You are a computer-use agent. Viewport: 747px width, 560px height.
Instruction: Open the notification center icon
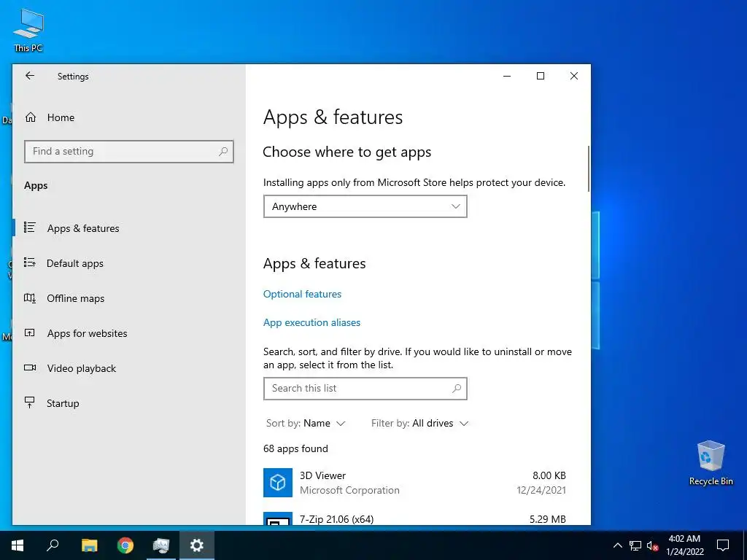click(x=723, y=545)
